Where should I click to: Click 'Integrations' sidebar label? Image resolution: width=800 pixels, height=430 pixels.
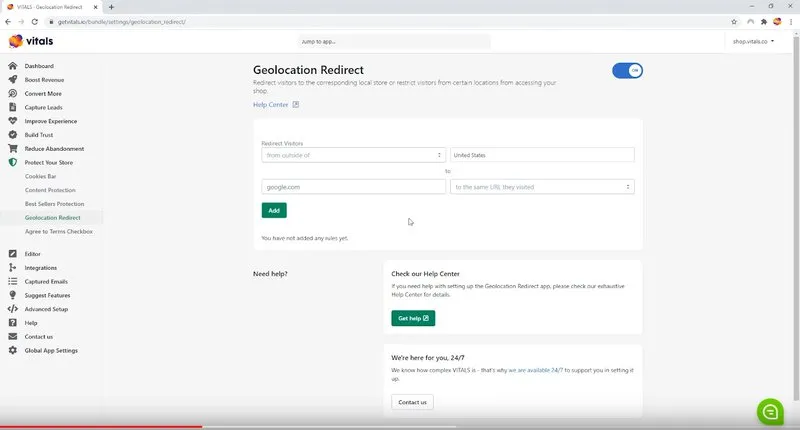tap(41, 267)
